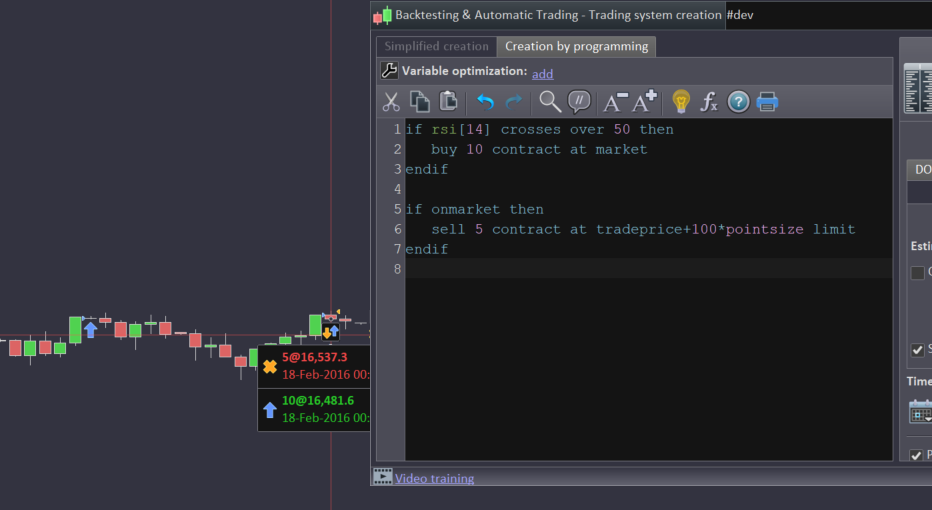Click the light bulb hint icon
Image resolution: width=932 pixels, height=510 pixels.
[681, 101]
